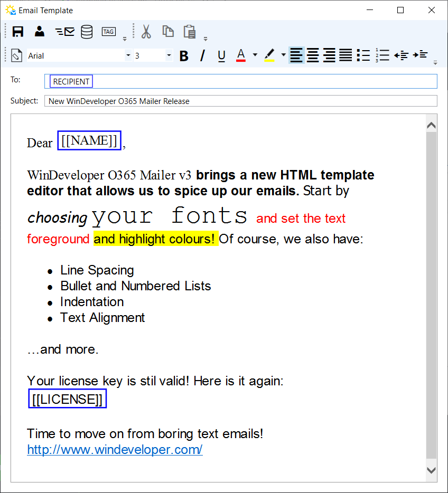Maximize the Email Template window
Screen dimensions: 448x493
400,10
